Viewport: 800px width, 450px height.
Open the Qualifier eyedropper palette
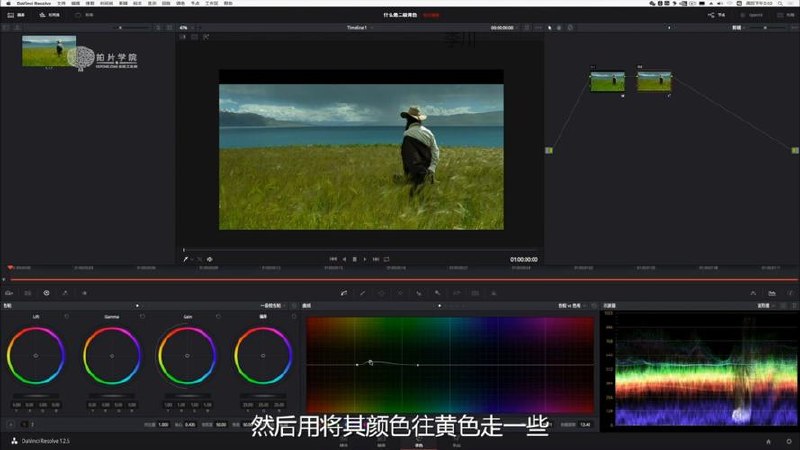pos(363,293)
